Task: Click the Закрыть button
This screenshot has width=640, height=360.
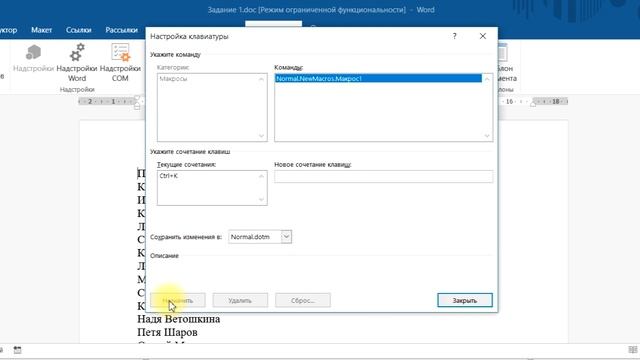Action: (464, 300)
